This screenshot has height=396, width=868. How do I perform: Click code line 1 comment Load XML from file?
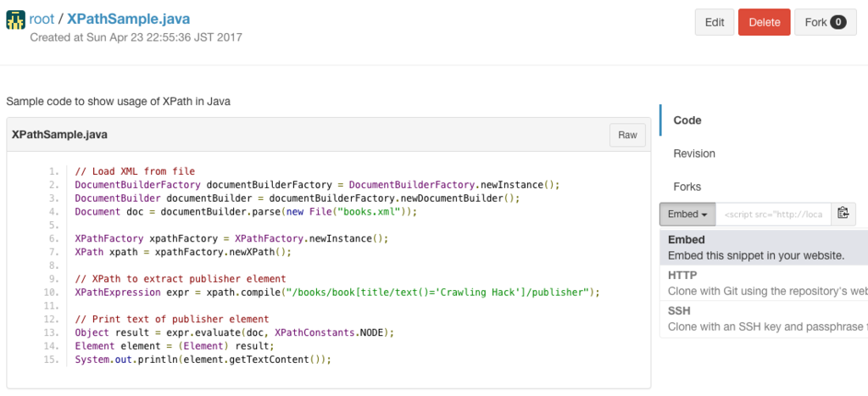pyautogui.click(x=135, y=171)
